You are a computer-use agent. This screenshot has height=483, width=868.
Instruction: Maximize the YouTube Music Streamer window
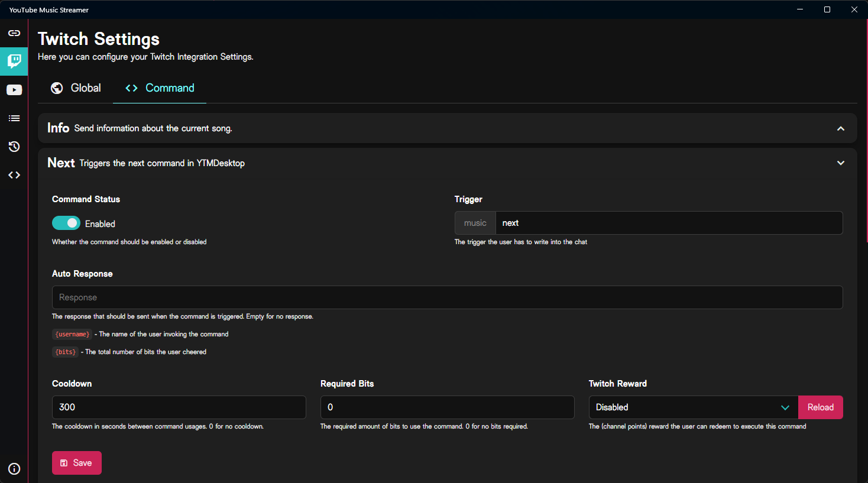click(x=827, y=9)
